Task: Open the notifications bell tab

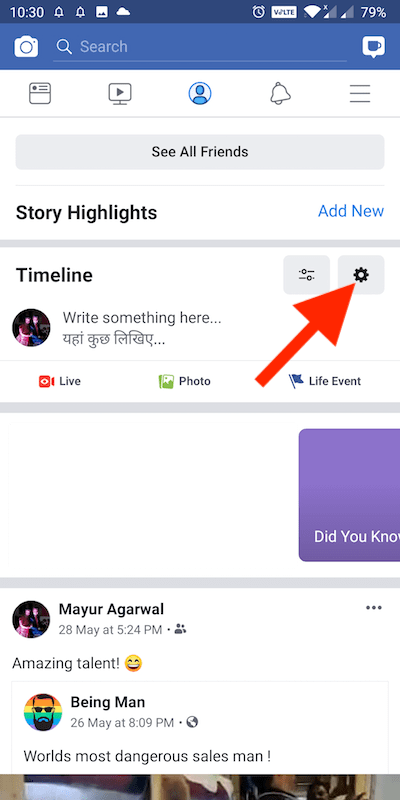Action: [x=280, y=93]
